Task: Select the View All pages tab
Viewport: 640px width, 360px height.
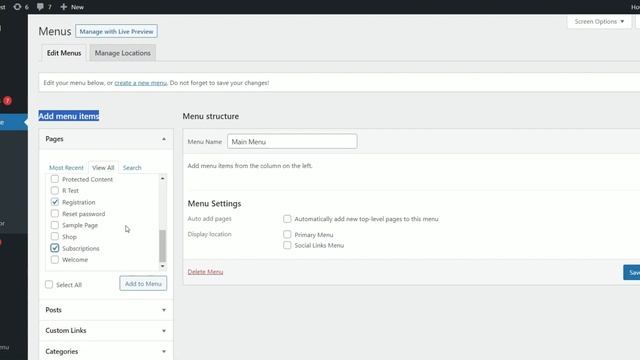Action: [x=103, y=168]
